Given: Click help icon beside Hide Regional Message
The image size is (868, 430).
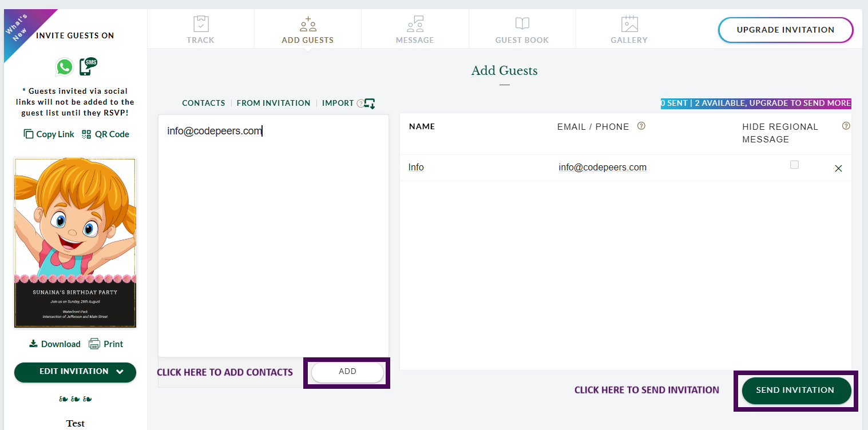Looking at the screenshot, I should [x=846, y=126].
